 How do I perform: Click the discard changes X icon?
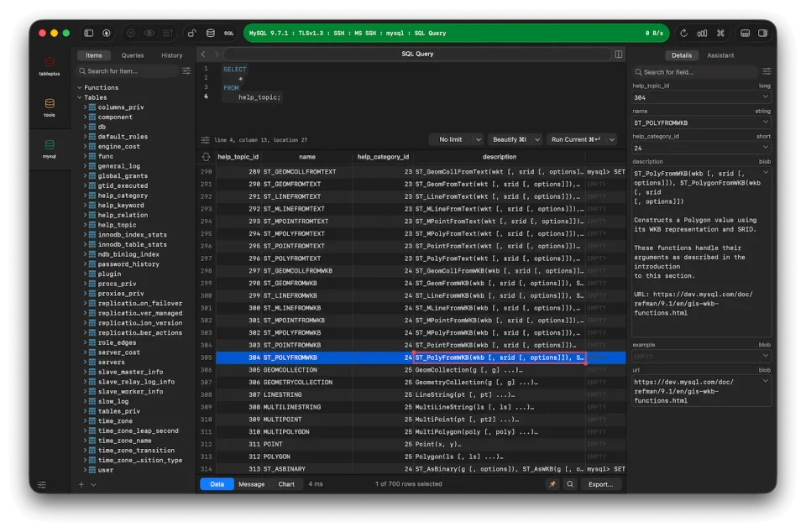[x=131, y=33]
